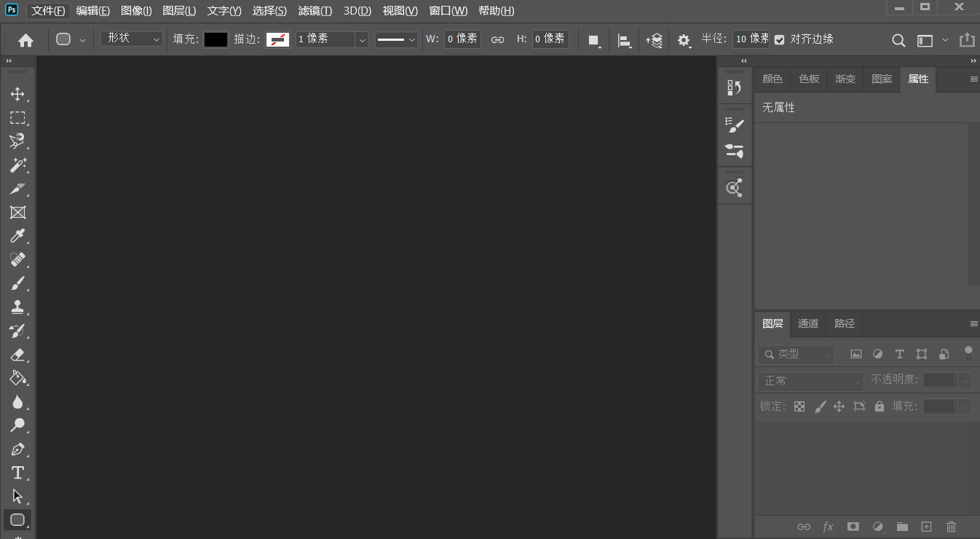The image size is (980, 539).
Task: Select the History Brush tool
Action: pyautogui.click(x=17, y=331)
